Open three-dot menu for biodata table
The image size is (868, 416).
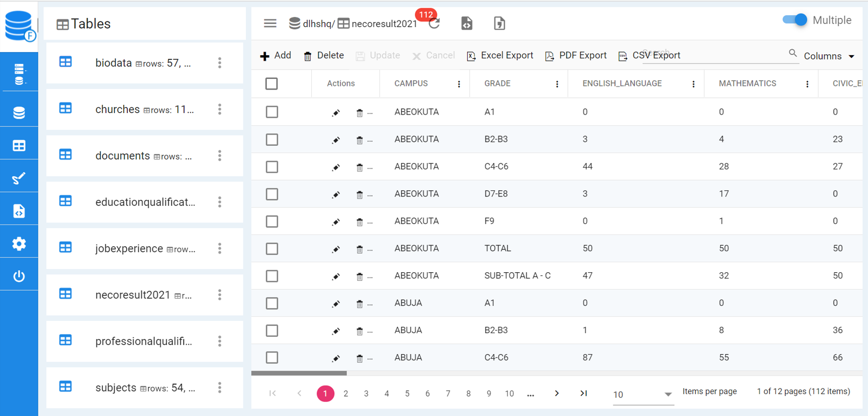pyautogui.click(x=220, y=63)
